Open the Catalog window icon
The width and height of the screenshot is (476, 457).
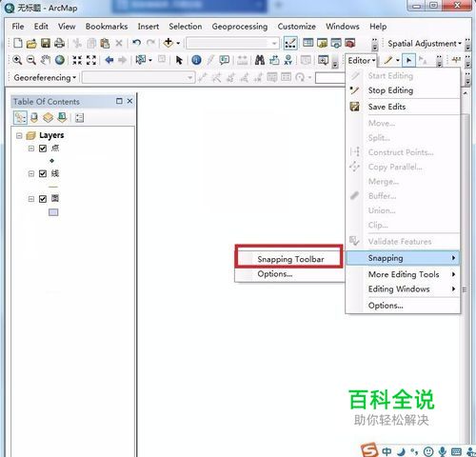point(322,43)
